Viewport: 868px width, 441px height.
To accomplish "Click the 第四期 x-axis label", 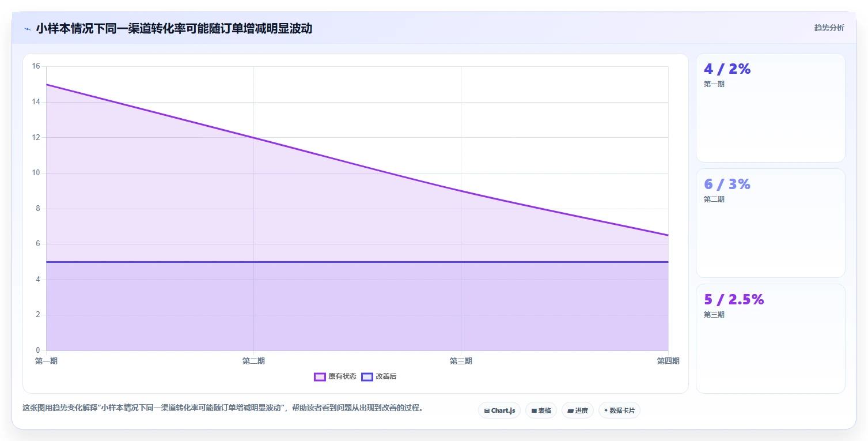I will click(x=668, y=361).
